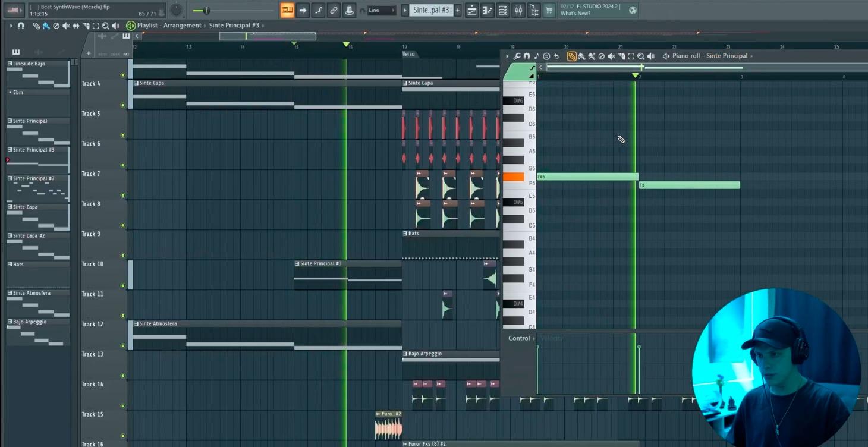This screenshot has width=868, height=447.
Task: Toggle the typing keyboard to piano icon
Action: tap(287, 10)
